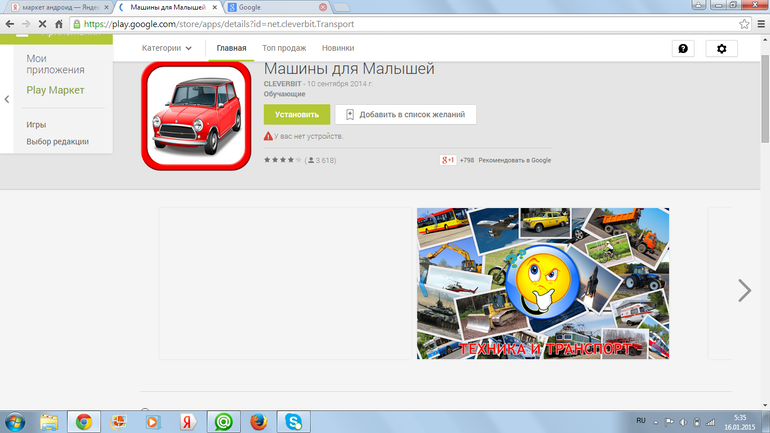Collapse the left sidebar with the arrow
Viewport: 770px width, 433px height.
[7, 99]
